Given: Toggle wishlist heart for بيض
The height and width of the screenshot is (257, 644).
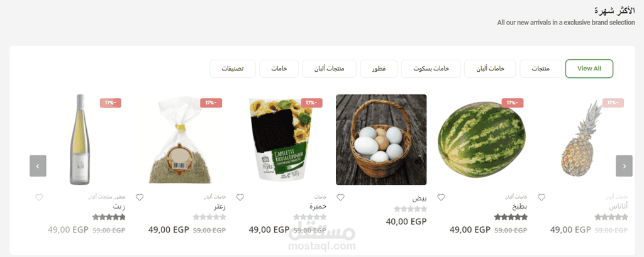Looking at the screenshot, I should (x=340, y=197).
